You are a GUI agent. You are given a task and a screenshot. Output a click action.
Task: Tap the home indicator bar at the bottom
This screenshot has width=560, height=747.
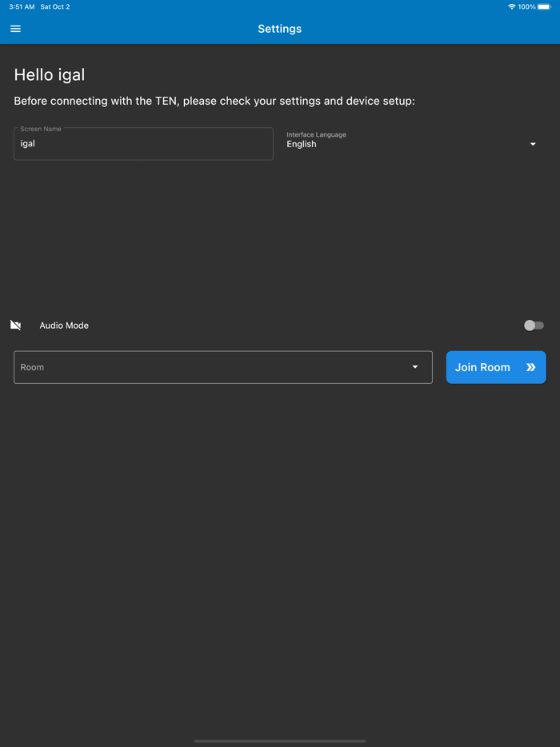pos(279,741)
